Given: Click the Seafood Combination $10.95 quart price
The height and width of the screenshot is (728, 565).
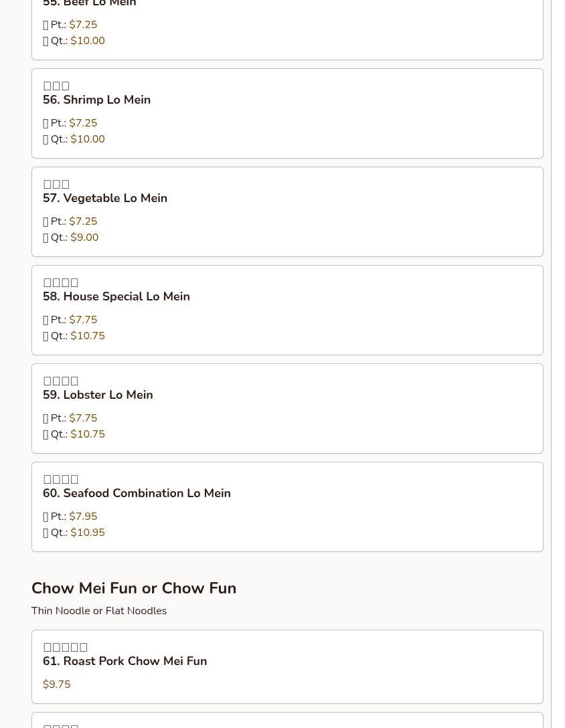Looking at the screenshot, I should click(x=88, y=533).
